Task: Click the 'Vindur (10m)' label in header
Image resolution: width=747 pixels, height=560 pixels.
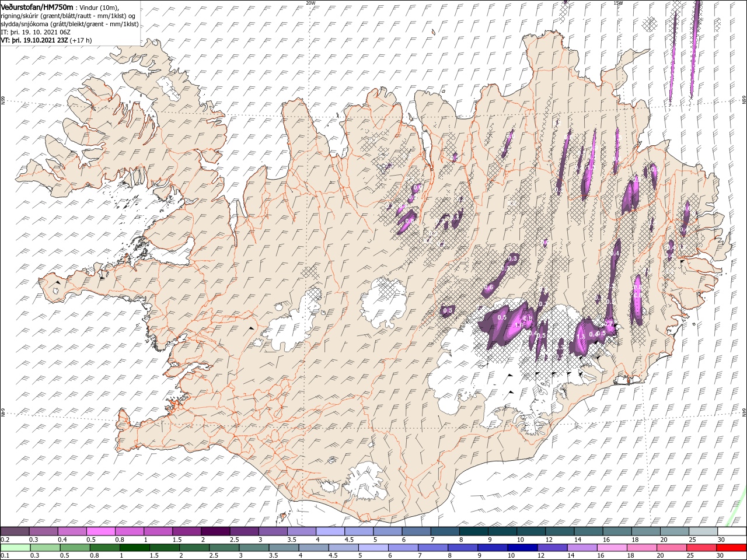Action: (99, 7)
